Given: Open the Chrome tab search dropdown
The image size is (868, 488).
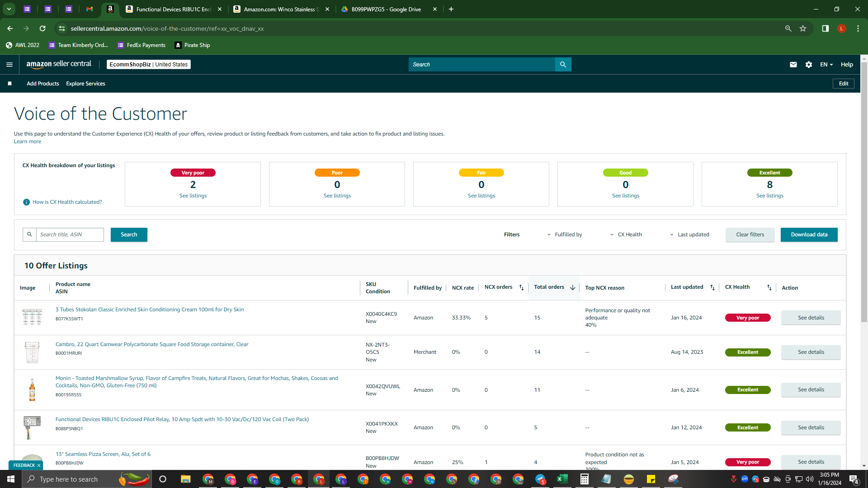Looking at the screenshot, I should pyautogui.click(x=9, y=9).
